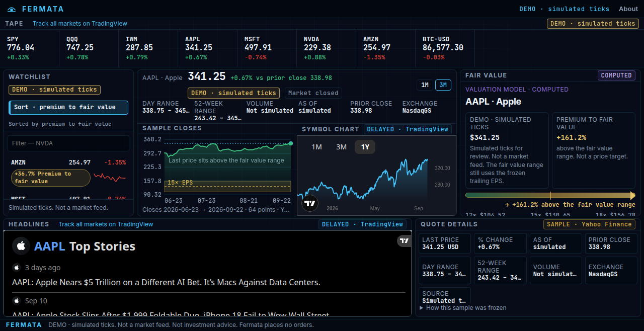Screen dimensions: 644x331
Task: Click the green last-price dot on Sample Closes
Action: (x=291, y=143)
